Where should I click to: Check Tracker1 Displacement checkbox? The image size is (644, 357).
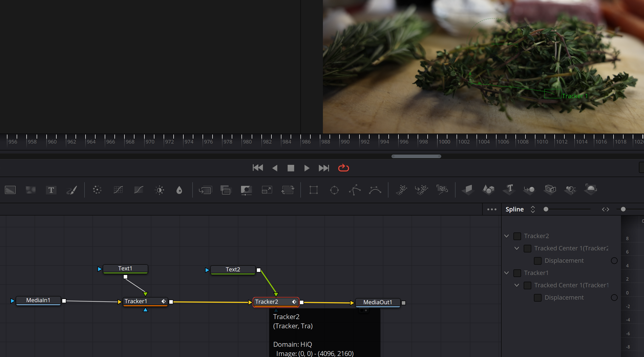537,298
